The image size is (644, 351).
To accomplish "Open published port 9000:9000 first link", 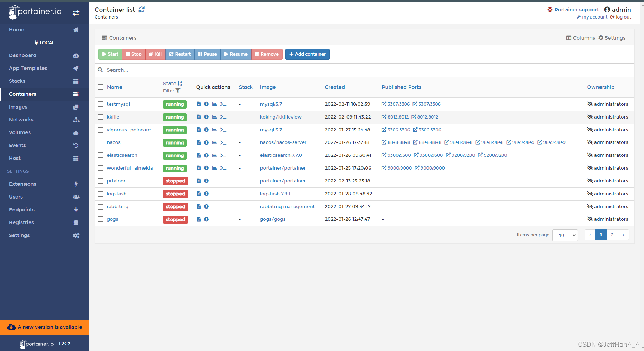I will pos(396,168).
